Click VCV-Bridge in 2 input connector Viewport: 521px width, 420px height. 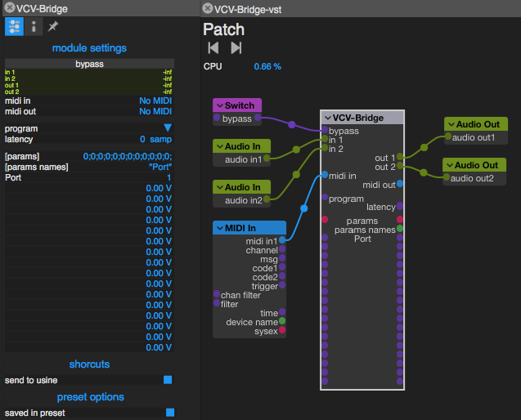coord(325,148)
